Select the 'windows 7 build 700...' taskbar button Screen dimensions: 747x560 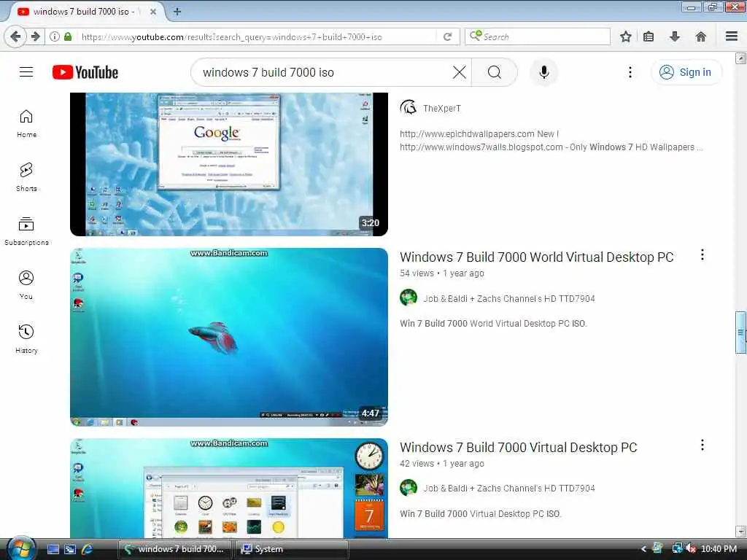point(174,549)
